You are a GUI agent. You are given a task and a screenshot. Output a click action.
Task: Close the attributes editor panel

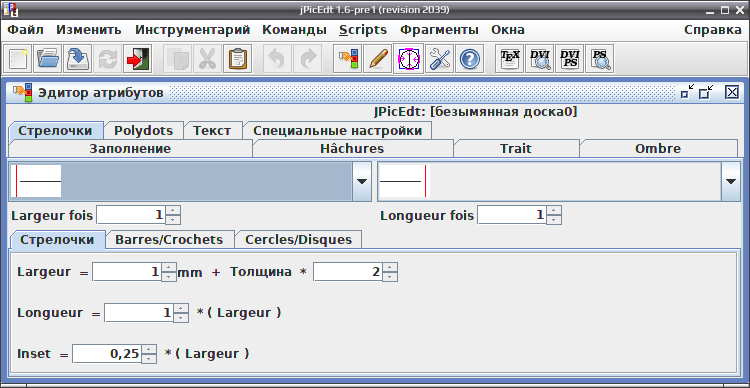click(732, 92)
